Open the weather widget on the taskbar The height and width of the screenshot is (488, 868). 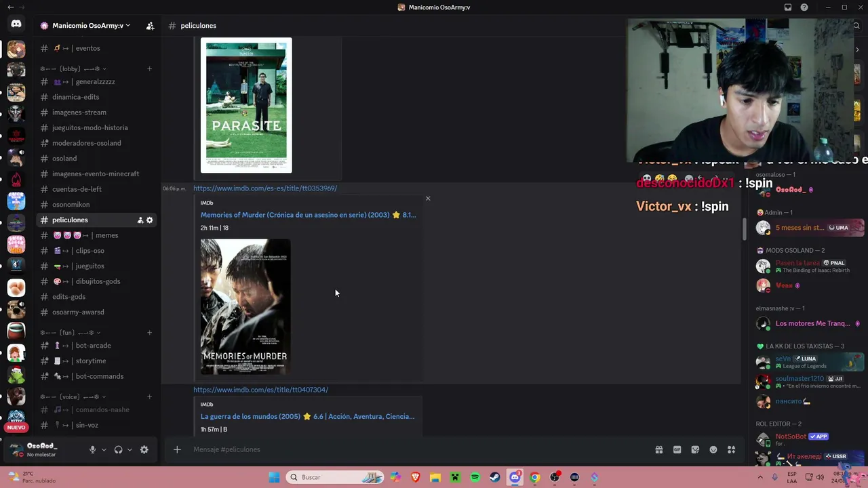(x=31, y=477)
